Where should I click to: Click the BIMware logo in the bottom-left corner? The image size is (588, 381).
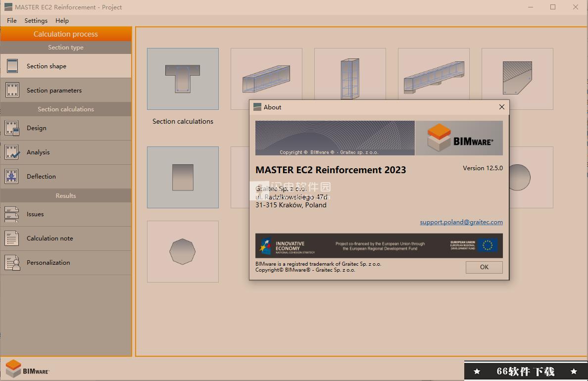click(x=27, y=369)
